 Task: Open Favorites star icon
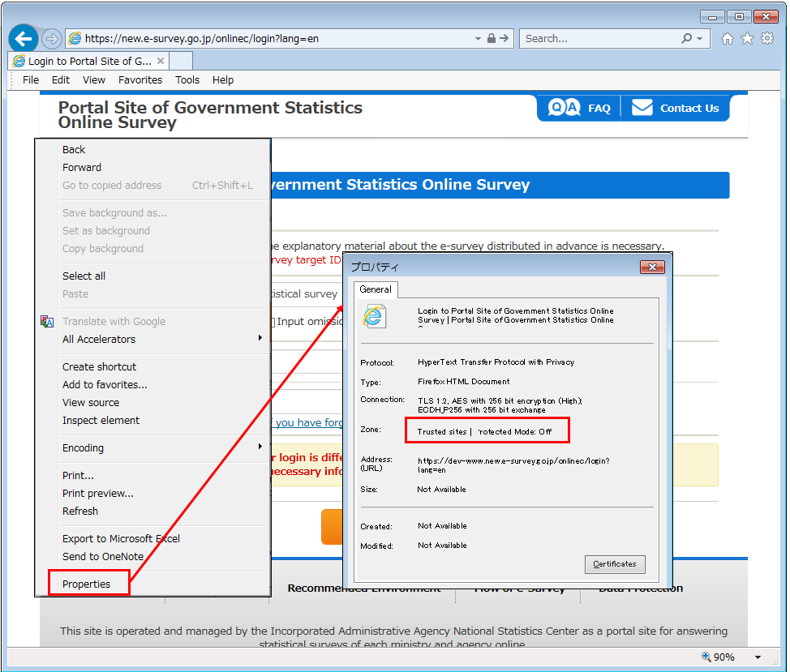pos(747,39)
